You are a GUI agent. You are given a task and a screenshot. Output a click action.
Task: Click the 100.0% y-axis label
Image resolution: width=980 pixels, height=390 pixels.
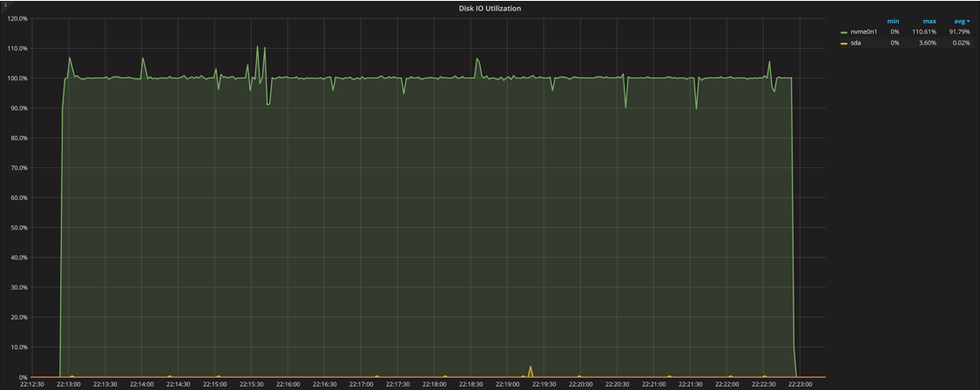[17, 78]
